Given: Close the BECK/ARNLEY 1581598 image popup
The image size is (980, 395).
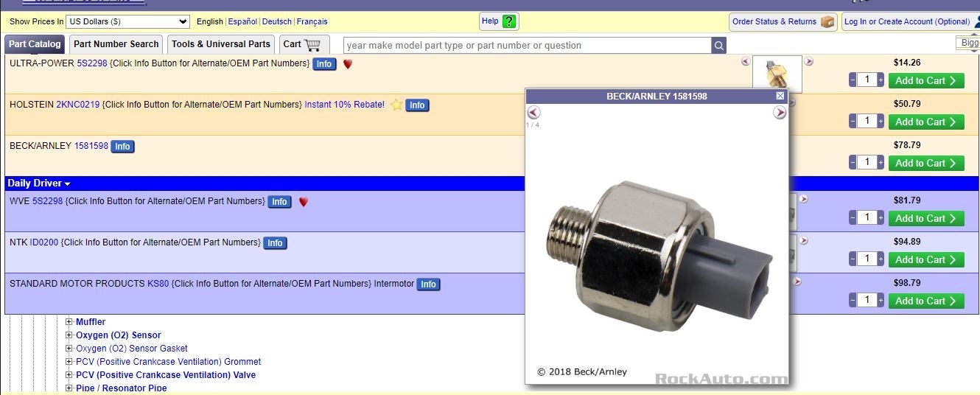Looking at the screenshot, I should tap(780, 97).
